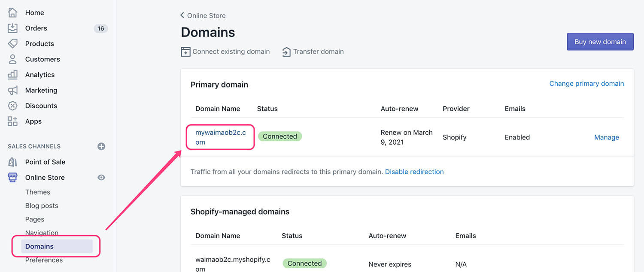Click the Marketing megaphone icon
644x272 pixels.
13,90
